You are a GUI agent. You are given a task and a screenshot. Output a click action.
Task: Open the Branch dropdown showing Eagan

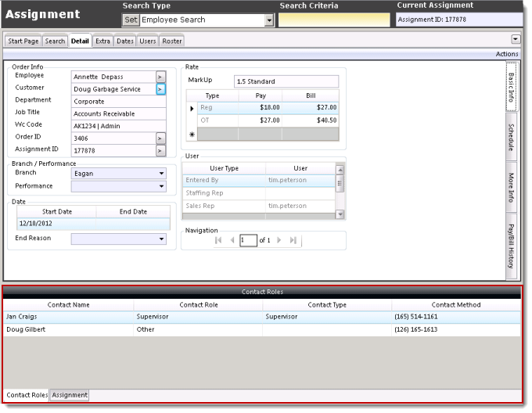click(161, 174)
